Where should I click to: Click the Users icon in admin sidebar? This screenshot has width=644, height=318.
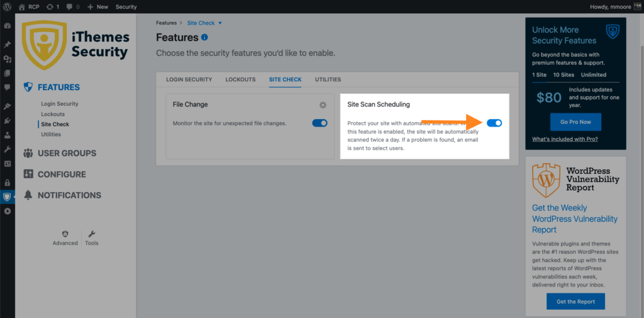7,135
